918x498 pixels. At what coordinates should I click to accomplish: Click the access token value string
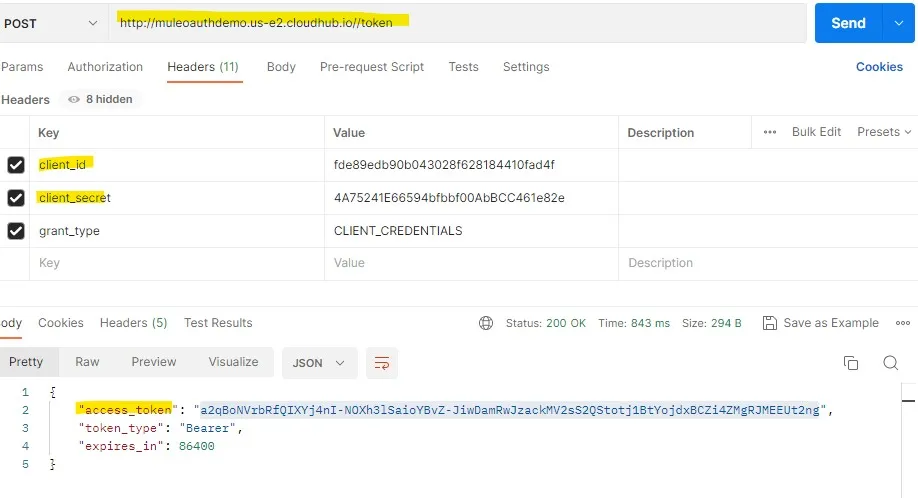[x=510, y=410]
